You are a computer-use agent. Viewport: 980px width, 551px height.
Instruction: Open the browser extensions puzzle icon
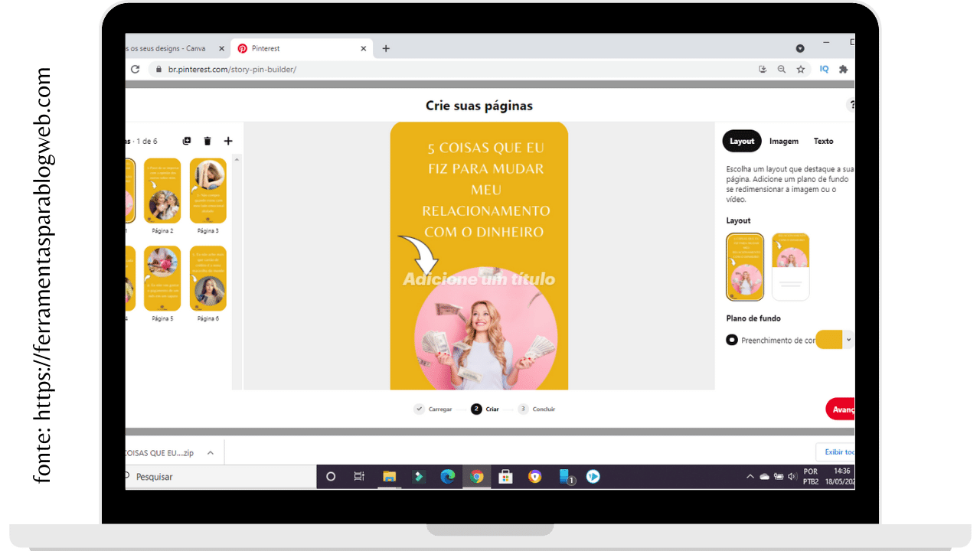(x=844, y=69)
